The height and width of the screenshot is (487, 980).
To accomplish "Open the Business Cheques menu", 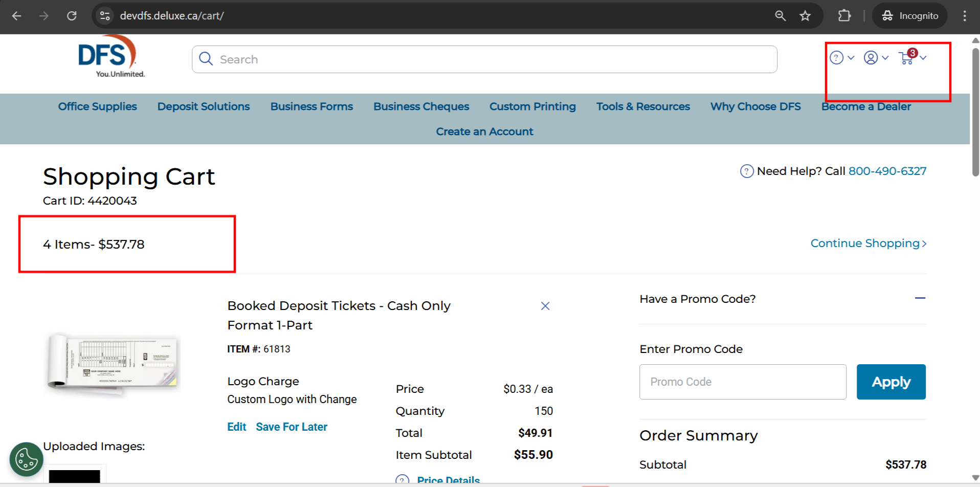I will click(x=421, y=106).
